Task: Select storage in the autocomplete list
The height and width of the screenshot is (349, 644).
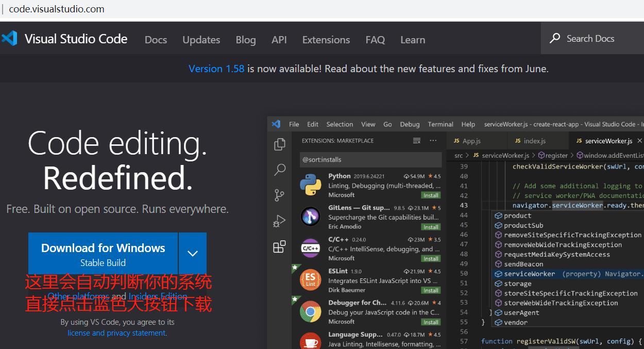Action: 517,284
